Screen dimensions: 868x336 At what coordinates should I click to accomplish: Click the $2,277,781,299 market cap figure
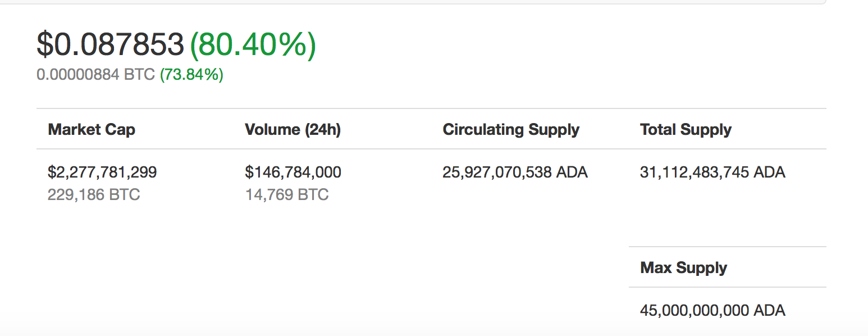tap(102, 172)
